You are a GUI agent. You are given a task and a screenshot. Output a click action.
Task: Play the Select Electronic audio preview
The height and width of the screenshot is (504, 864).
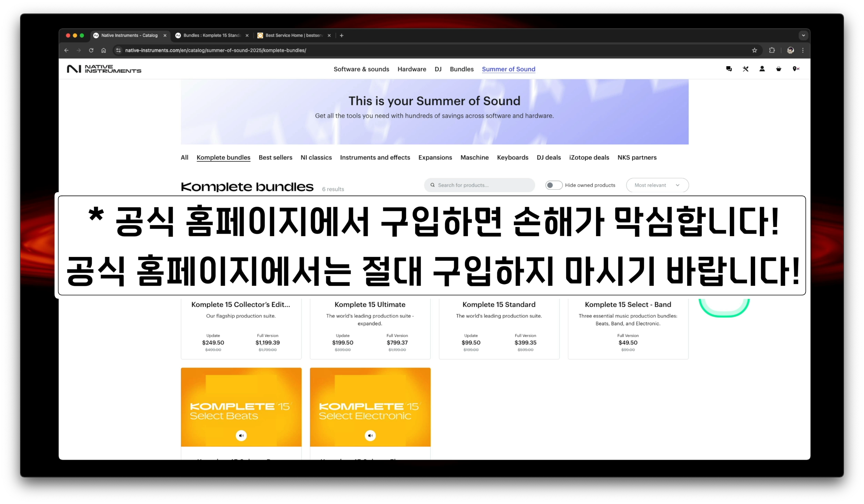coord(370,435)
